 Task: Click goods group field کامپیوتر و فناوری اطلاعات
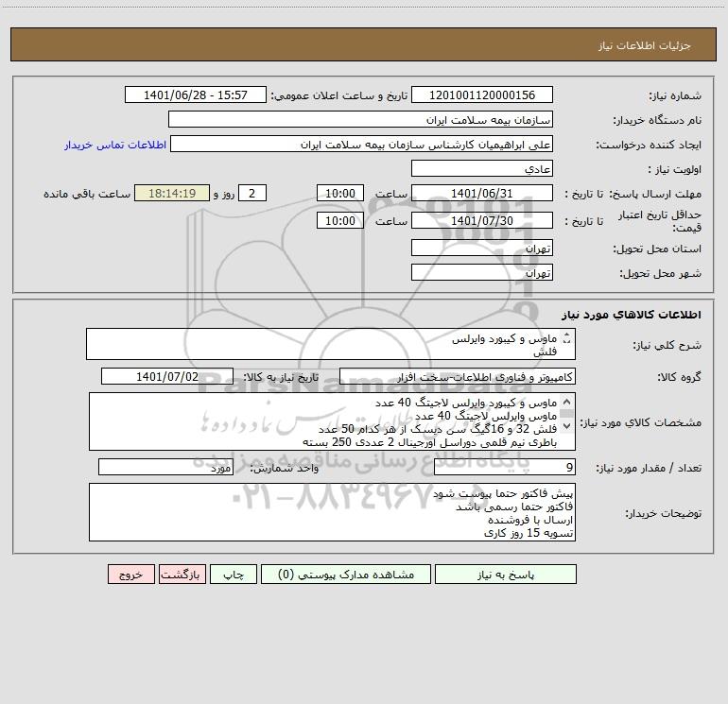458,376
